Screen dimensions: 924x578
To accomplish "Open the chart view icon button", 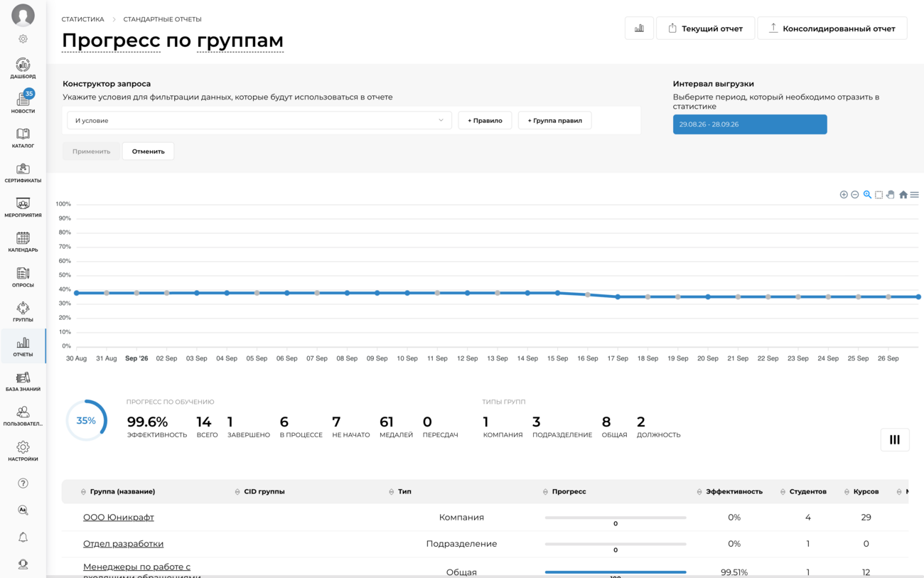I will pyautogui.click(x=639, y=28).
